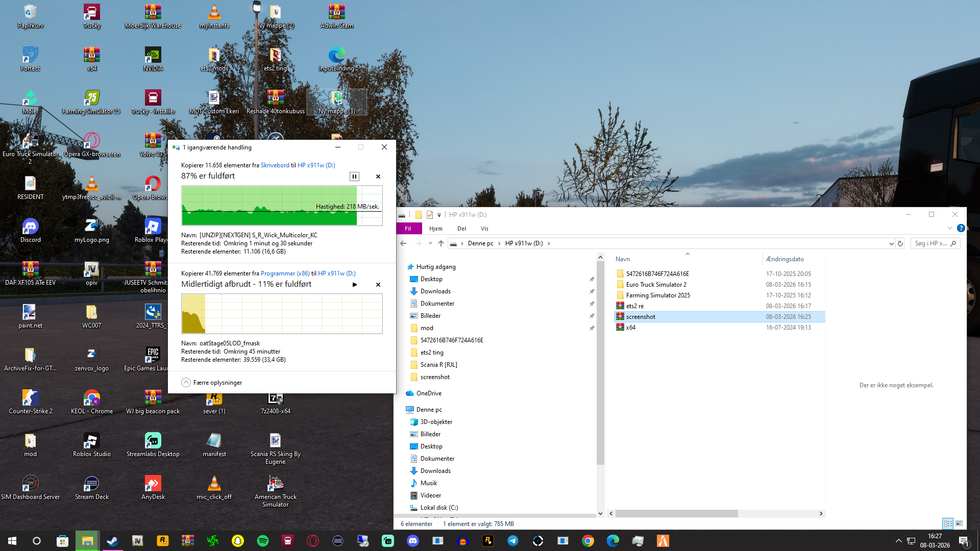
Task: Click the Up one level arrow in Explorer
Action: (441, 243)
